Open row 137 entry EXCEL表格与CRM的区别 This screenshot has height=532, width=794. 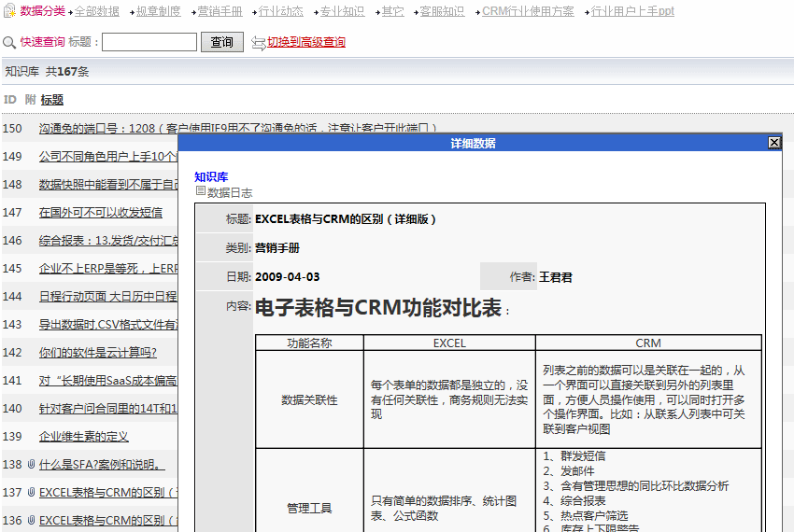(x=107, y=492)
